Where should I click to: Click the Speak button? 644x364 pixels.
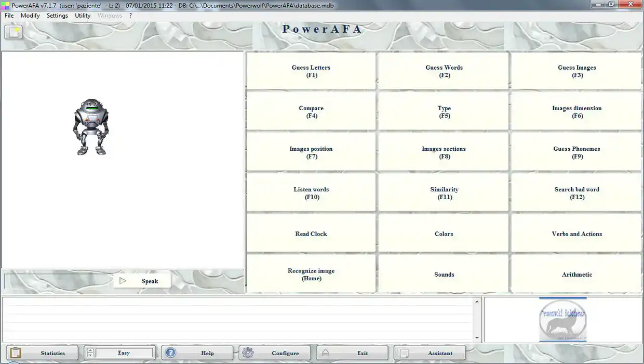[x=142, y=281]
